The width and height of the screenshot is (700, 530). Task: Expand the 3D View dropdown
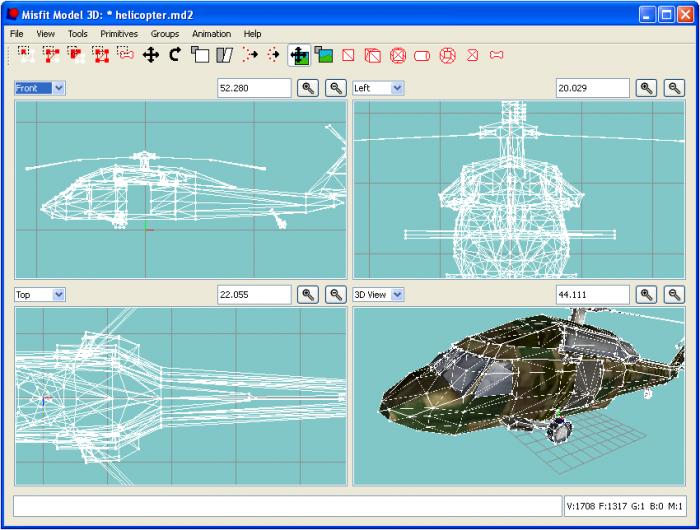point(378,295)
